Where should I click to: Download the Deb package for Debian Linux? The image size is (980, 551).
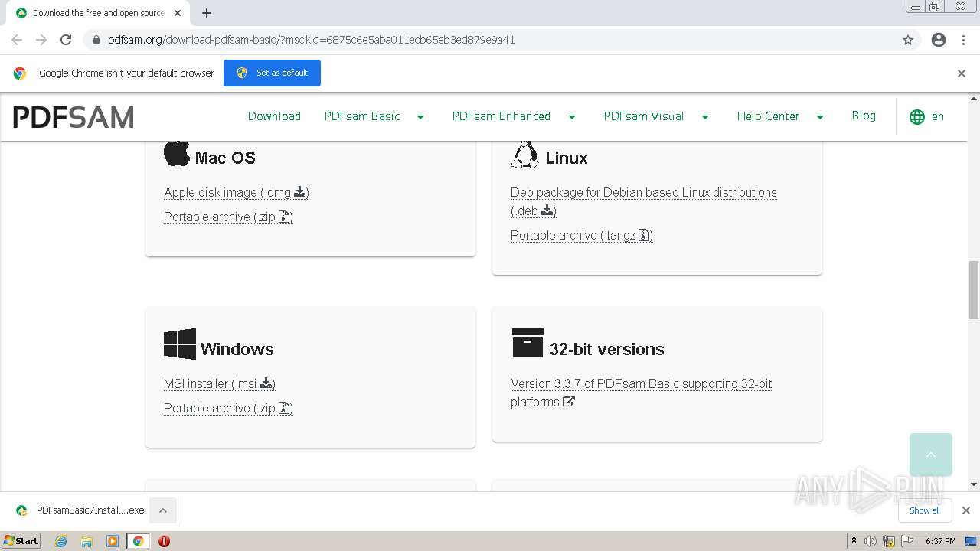(644, 201)
